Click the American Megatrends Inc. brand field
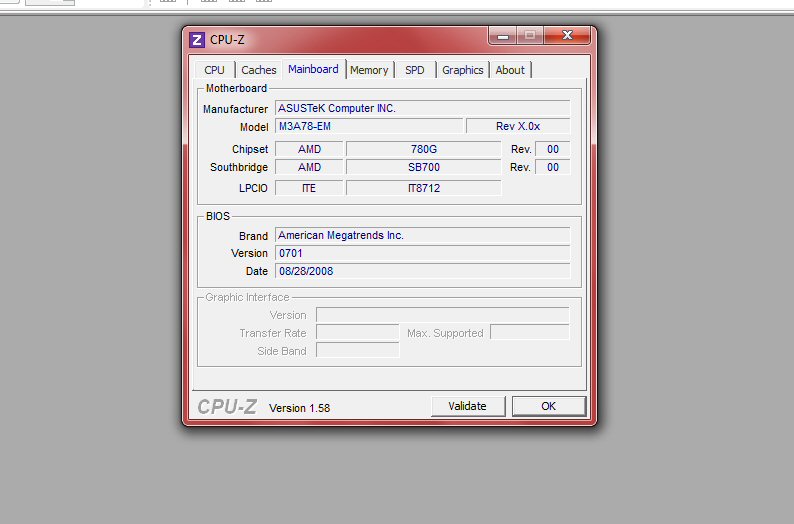794x524 pixels. click(423, 235)
